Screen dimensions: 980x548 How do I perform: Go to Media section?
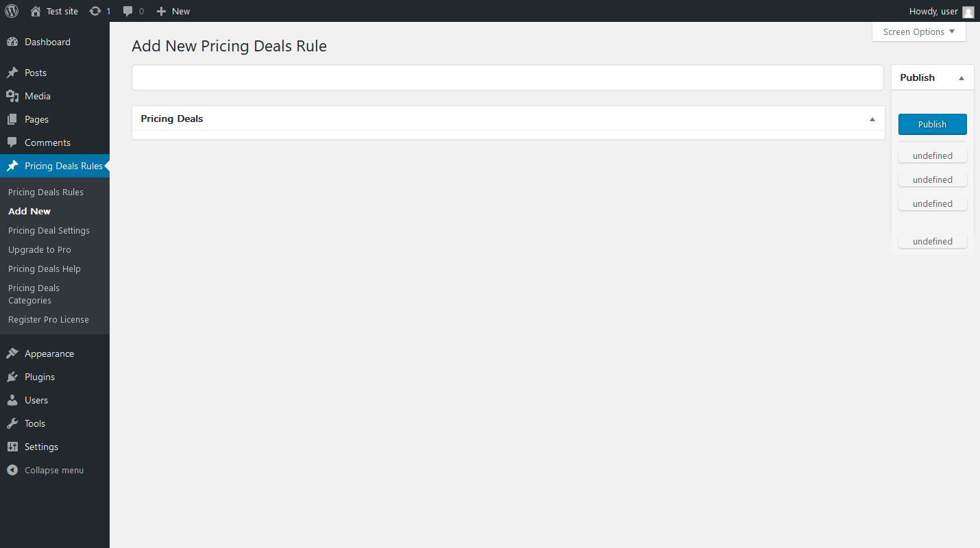click(x=55, y=96)
